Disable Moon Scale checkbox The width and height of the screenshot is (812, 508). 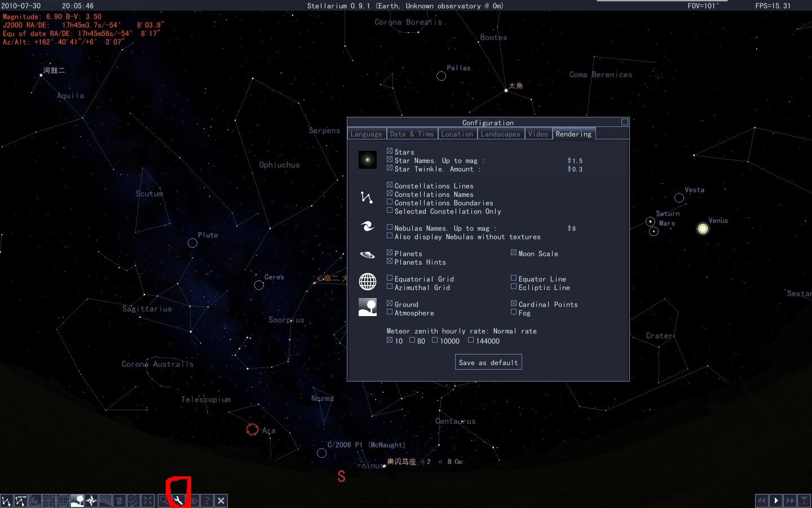click(514, 253)
